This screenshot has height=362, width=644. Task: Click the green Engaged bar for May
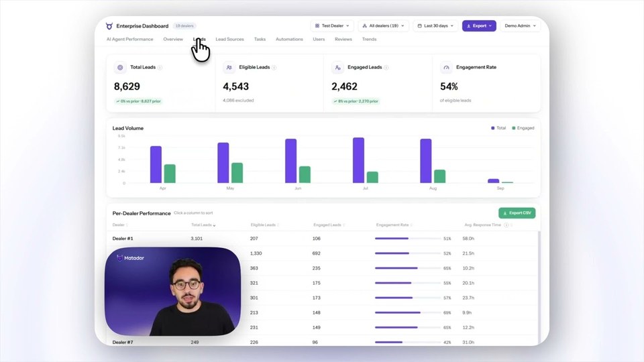(237, 173)
